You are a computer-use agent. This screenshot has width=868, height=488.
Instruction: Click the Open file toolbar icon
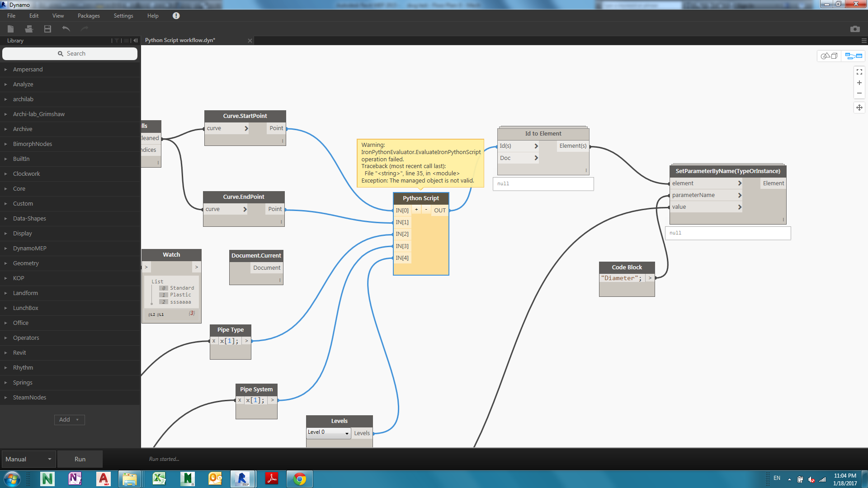point(29,29)
